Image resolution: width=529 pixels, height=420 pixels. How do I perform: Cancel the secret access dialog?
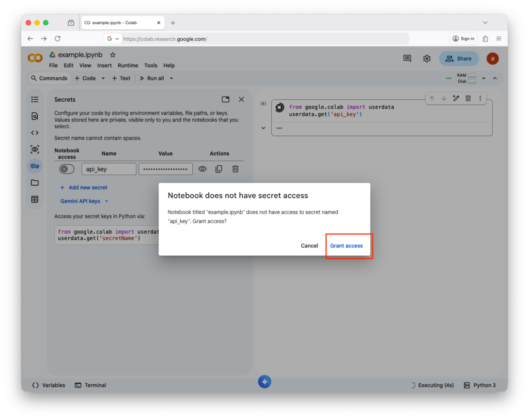point(309,246)
